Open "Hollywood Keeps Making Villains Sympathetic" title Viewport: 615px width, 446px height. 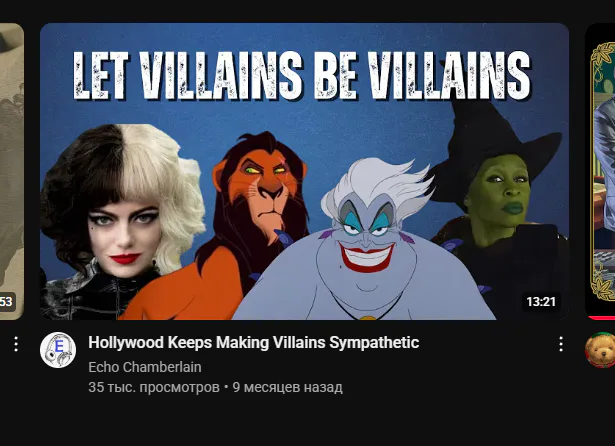(x=253, y=342)
